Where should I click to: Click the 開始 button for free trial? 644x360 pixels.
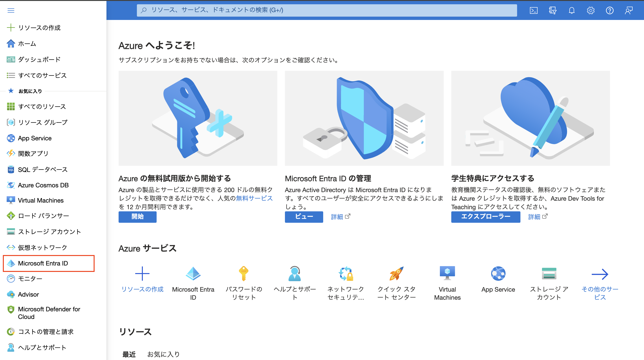click(x=138, y=217)
